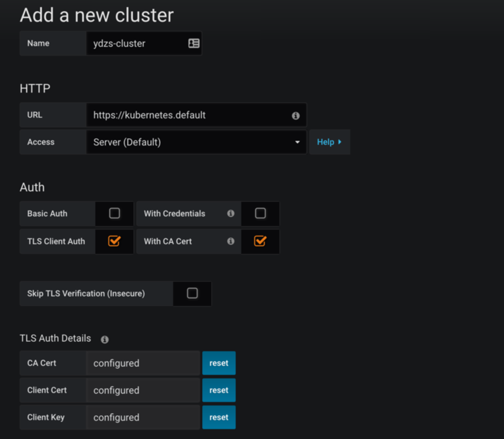Screen dimensions: 504x439
Task: Click the Auth section heading
Action: coord(32,187)
